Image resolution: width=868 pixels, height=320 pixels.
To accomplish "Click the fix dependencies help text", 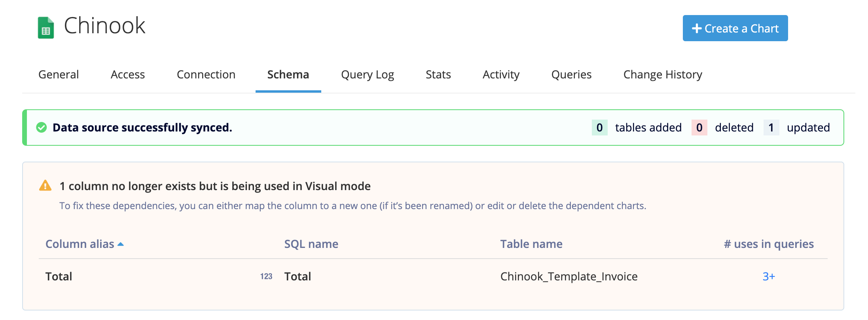I will click(353, 206).
